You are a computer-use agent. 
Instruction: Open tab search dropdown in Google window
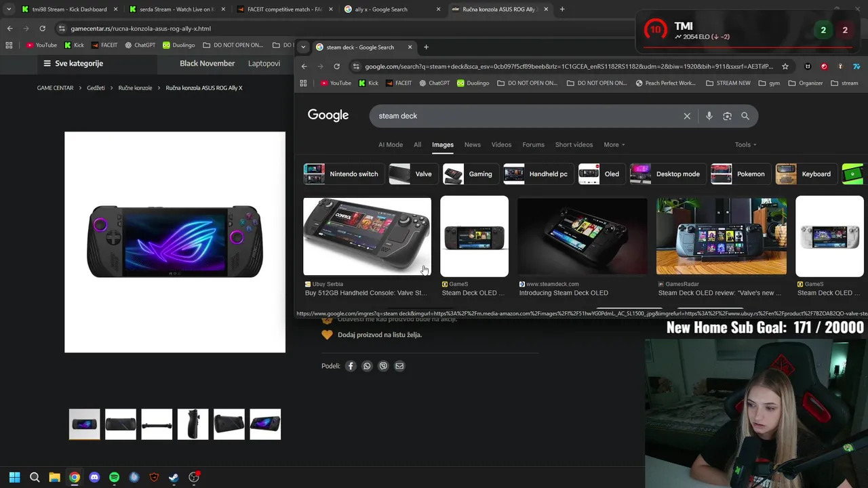point(303,47)
